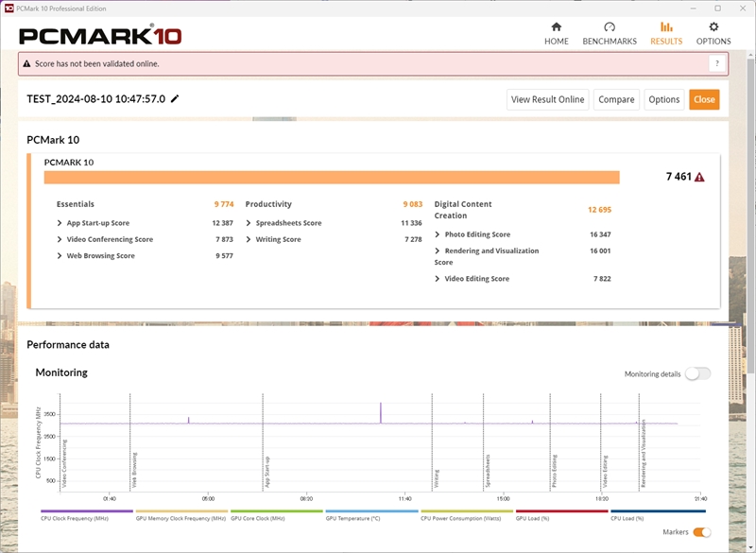Switch to the BENCHMARKS tab
The image size is (756, 553).
[609, 34]
